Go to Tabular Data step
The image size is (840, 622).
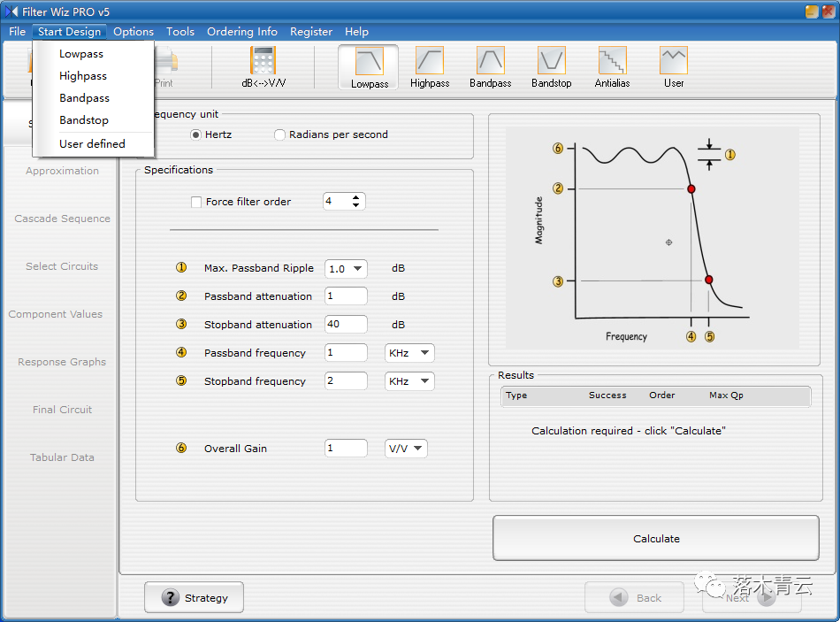coord(62,457)
